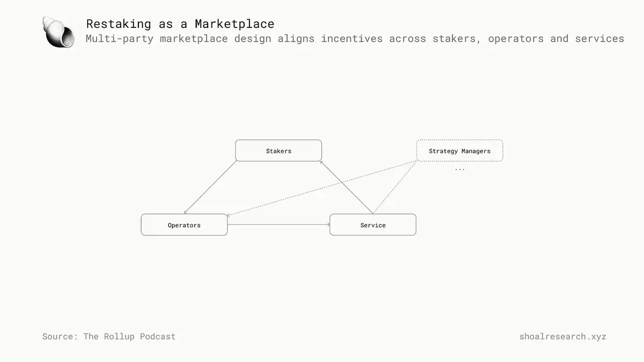Click the Service node
Screen dimensions: 644x362
coord(372,225)
